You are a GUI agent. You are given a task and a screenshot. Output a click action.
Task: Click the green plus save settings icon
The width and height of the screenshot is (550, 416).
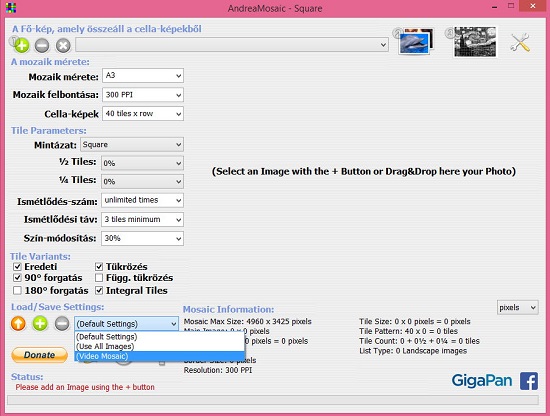tap(40, 323)
